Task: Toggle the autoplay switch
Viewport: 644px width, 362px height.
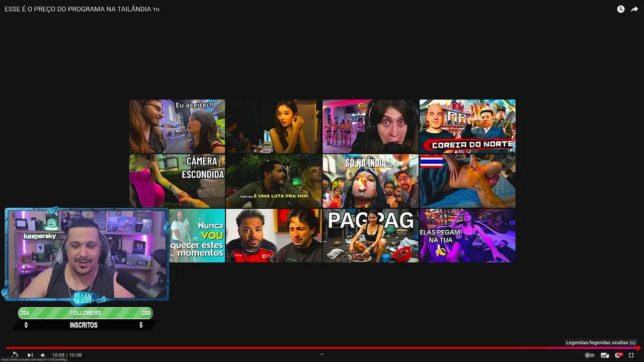Action: click(589, 355)
